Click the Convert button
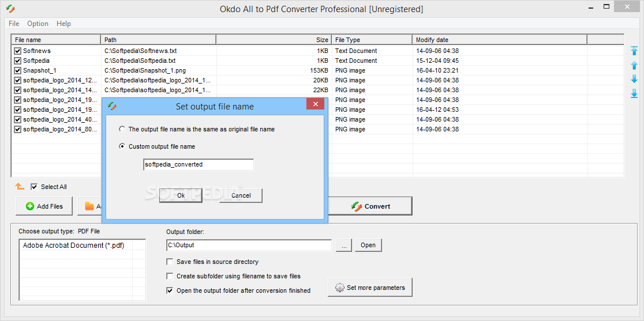Viewport: 644px width, 321px height. coord(370,206)
